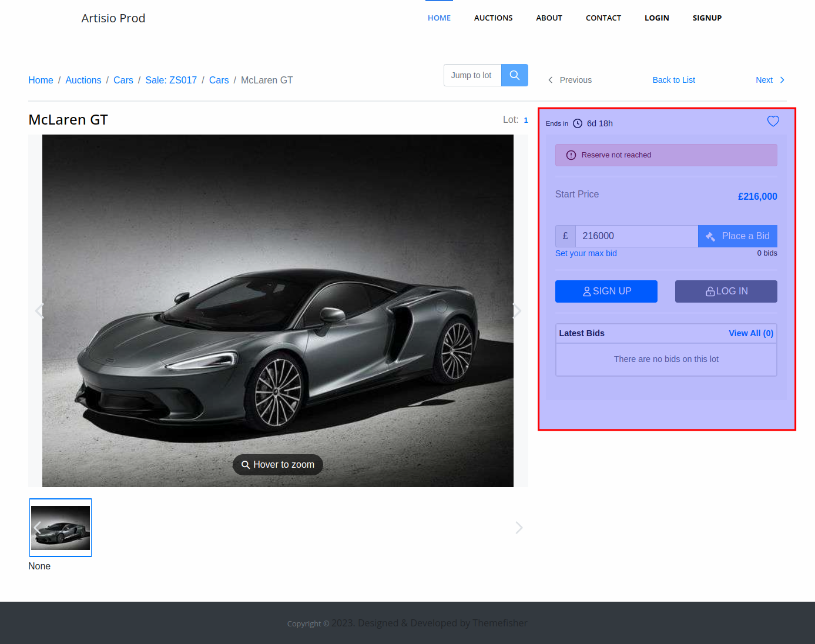This screenshot has width=815, height=644.
Task: Click the LOG IN button
Action: (726, 291)
